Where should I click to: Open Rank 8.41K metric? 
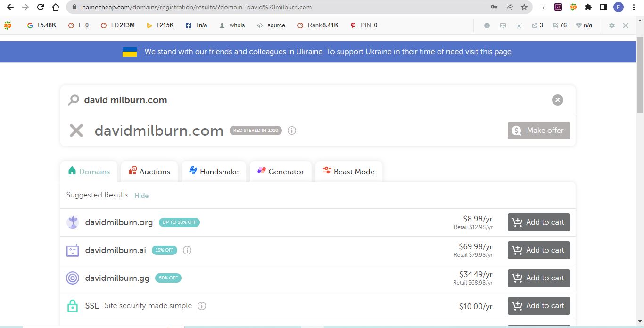pos(318,25)
